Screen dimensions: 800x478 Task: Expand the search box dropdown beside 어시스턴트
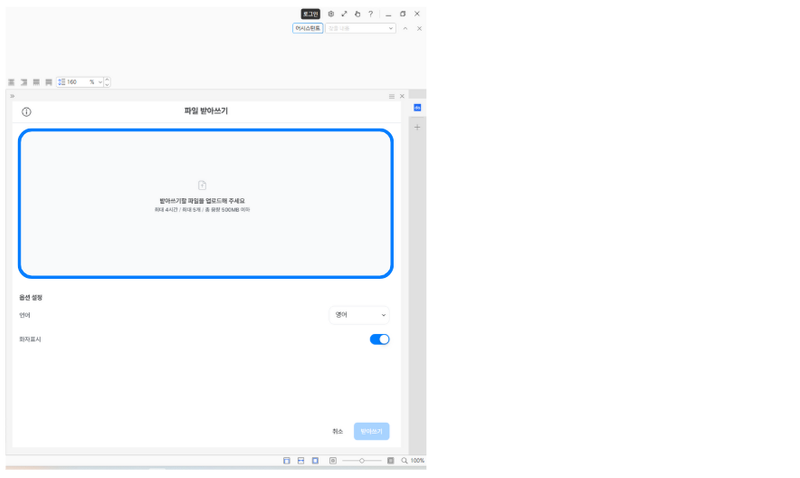pyautogui.click(x=391, y=29)
